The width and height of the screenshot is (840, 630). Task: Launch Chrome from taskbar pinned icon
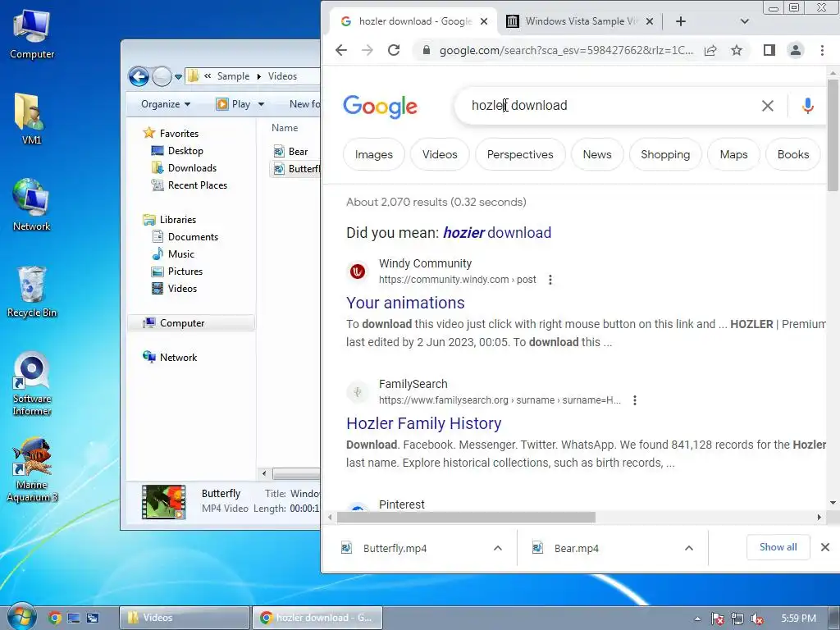[x=54, y=618]
